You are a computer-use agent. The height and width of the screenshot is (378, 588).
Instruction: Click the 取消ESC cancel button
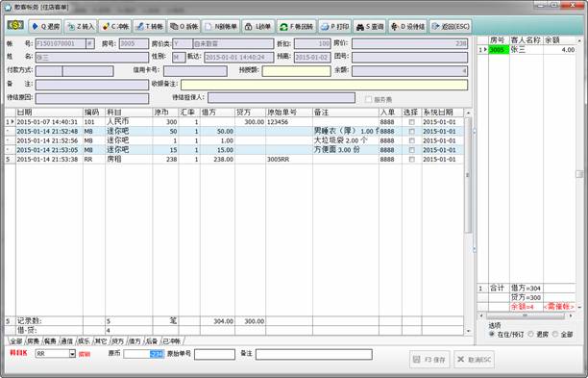click(474, 360)
